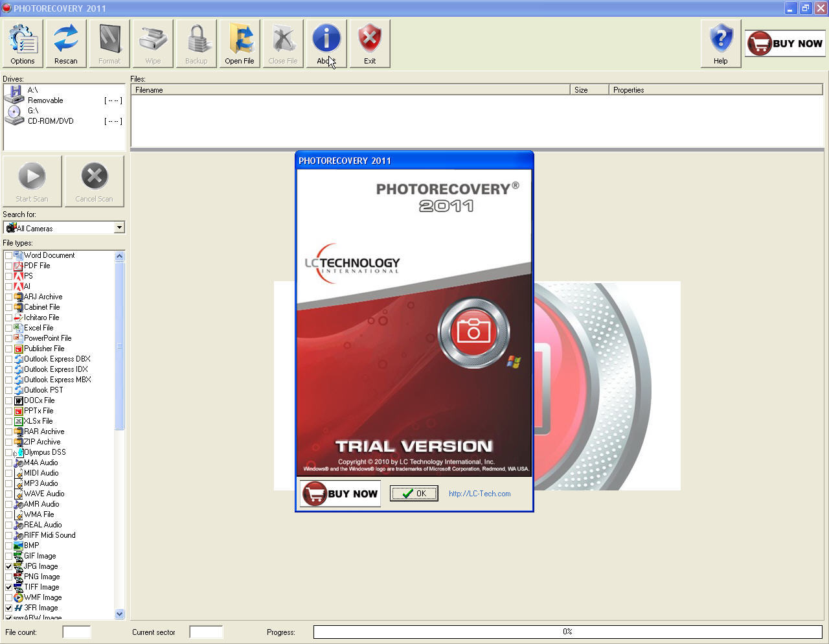829x644 pixels.
Task: Check the ZIP Archive file type
Action: [8, 442]
